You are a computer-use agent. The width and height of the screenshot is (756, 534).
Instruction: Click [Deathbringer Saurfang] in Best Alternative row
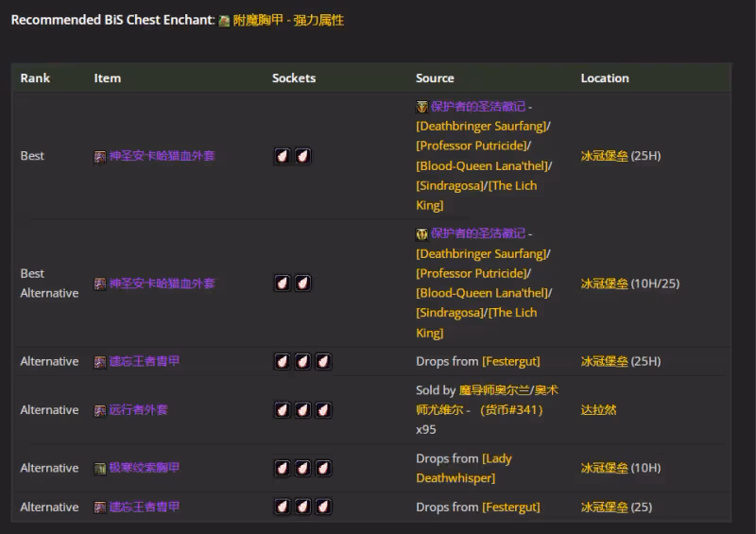tap(482, 253)
